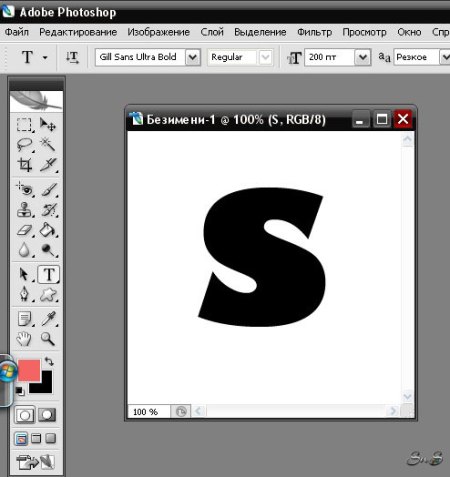The width and height of the screenshot is (450, 477).
Task: Switch to Quick Mask mode
Action: coord(47,415)
